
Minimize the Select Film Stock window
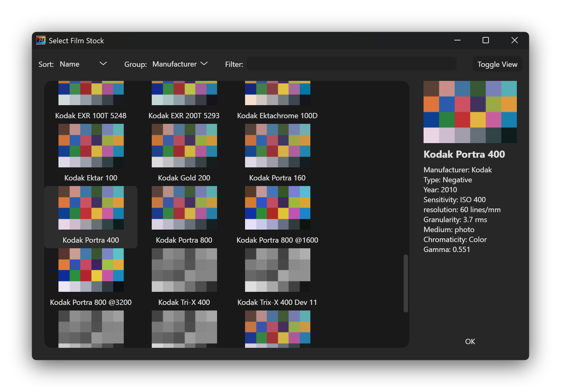pyautogui.click(x=457, y=40)
